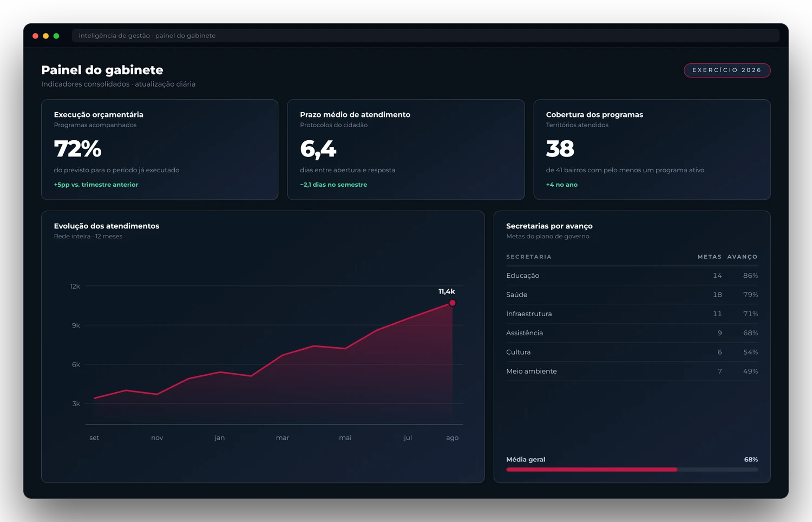Click the green maximize window button
Image resolution: width=812 pixels, height=522 pixels.
(56, 36)
